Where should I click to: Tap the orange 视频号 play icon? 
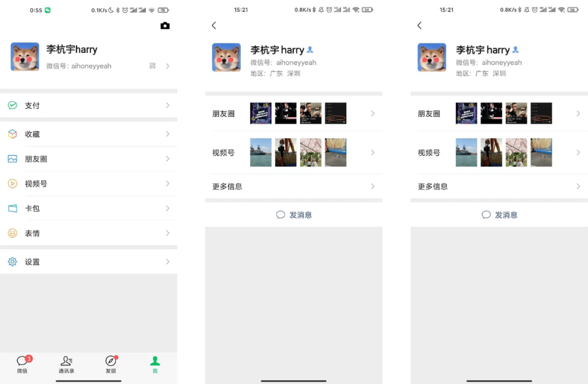[x=13, y=184]
